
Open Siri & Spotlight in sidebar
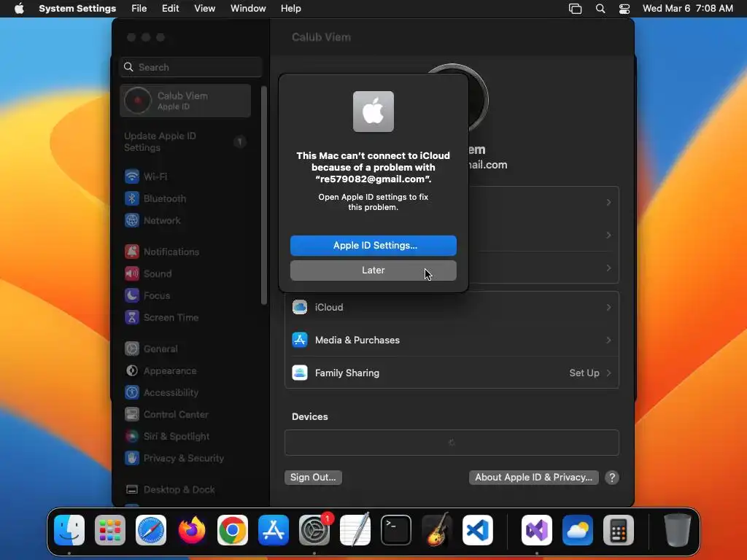click(185, 436)
